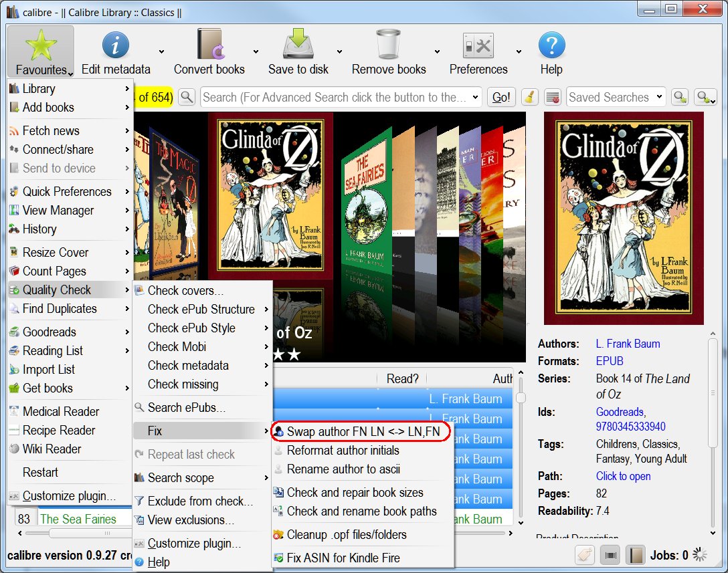Open the EPUB format link
Screen dimensions: 728x573
click(x=610, y=361)
